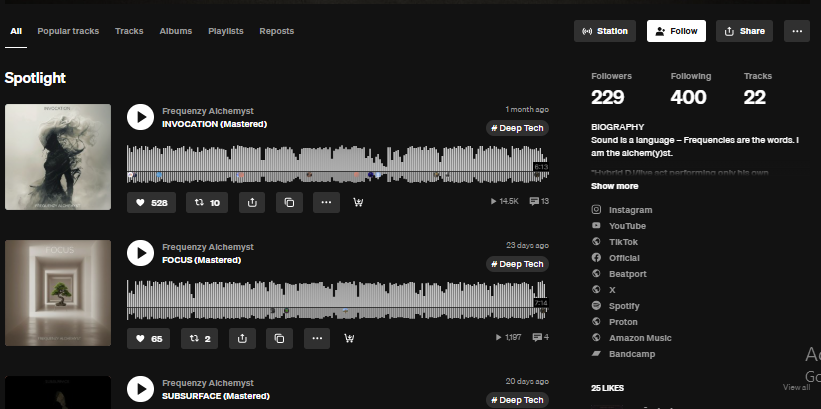Repost the INVOCATION track

click(207, 202)
